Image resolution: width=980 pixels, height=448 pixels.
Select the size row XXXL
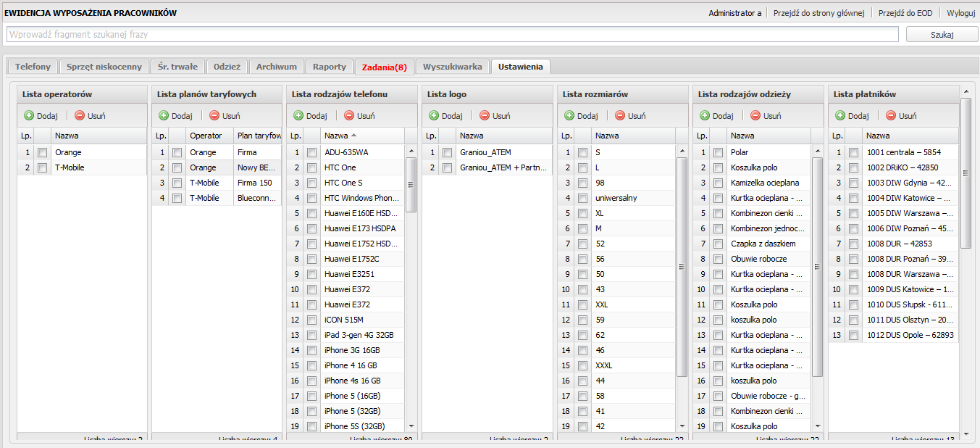pos(616,365)
